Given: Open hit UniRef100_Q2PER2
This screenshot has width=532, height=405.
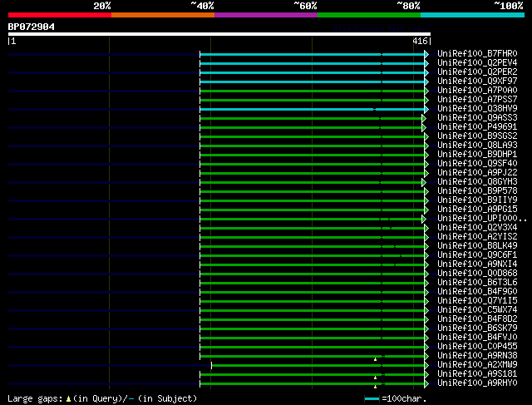Looking at the screenshot, I should [477, 72].
